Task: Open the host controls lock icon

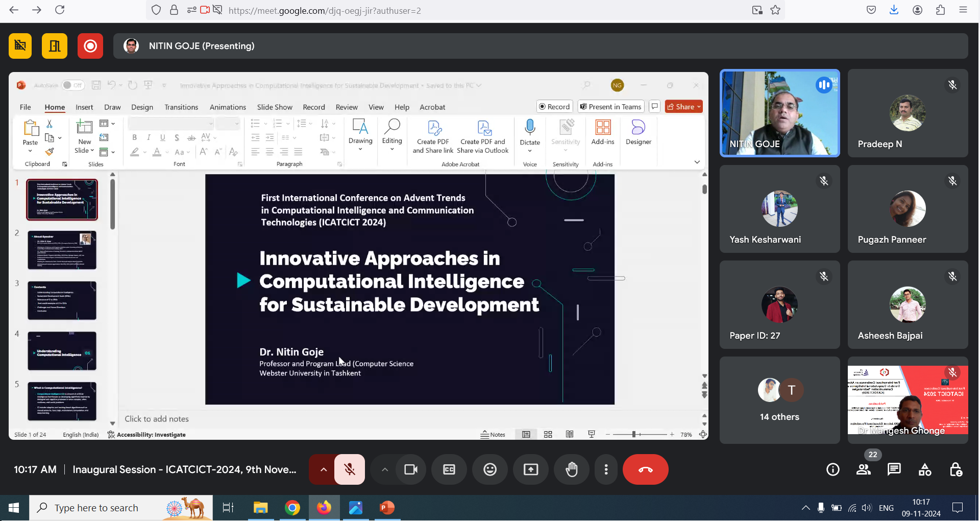Action: click(955, 469)
